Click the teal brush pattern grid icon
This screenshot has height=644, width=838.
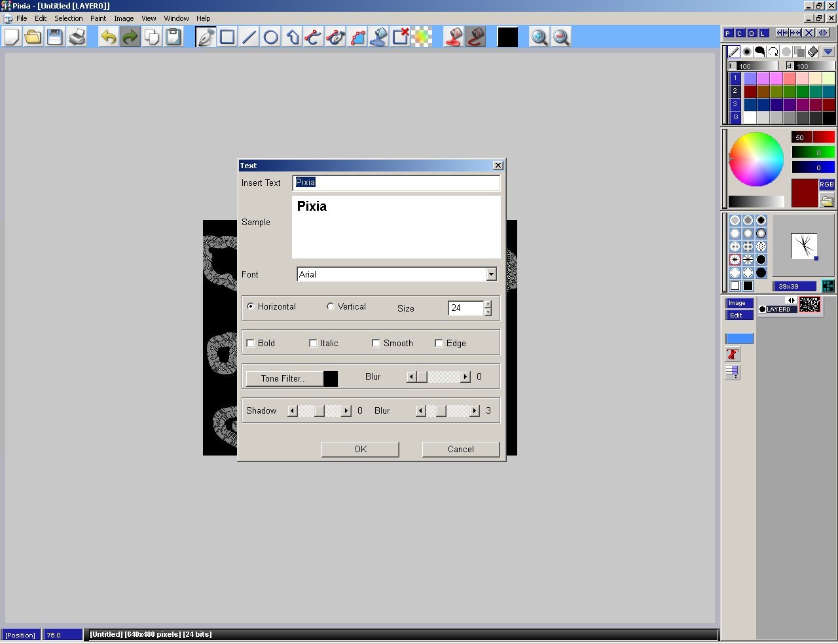click(828, 286)
